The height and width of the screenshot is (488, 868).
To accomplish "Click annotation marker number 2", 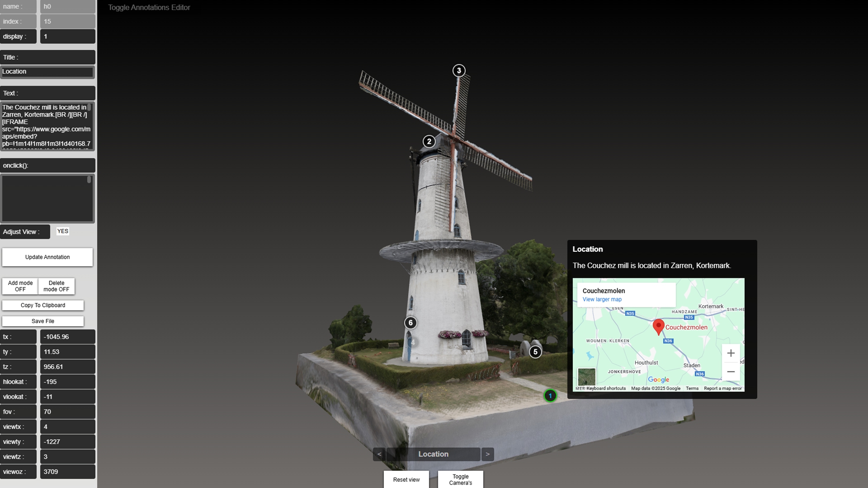I will pos(429,141).
